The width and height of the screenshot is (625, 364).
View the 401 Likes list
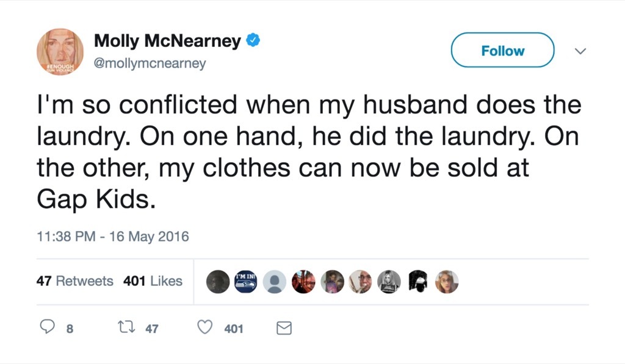pyautogui.click(x=153, y=281)
